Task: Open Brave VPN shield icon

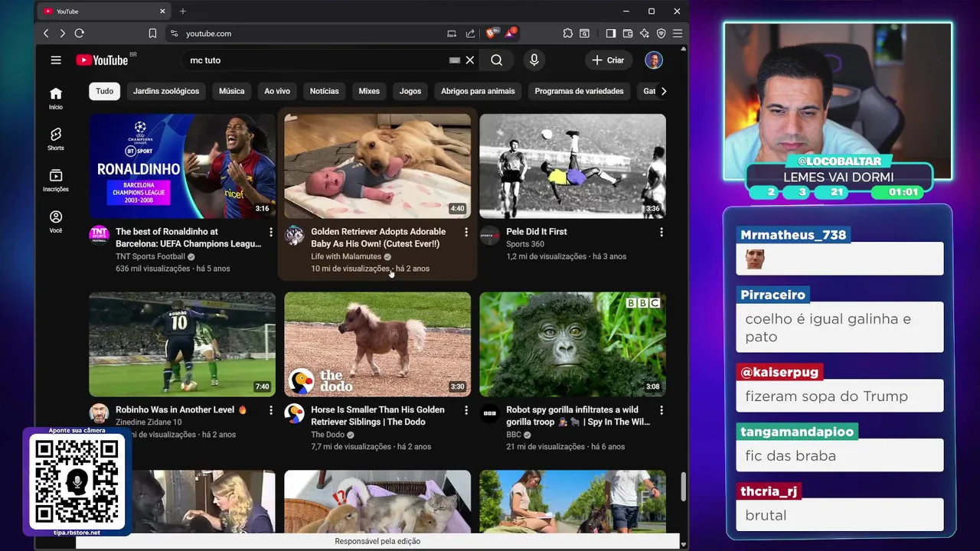Action: pyautogui.click(x=661, y=33)
